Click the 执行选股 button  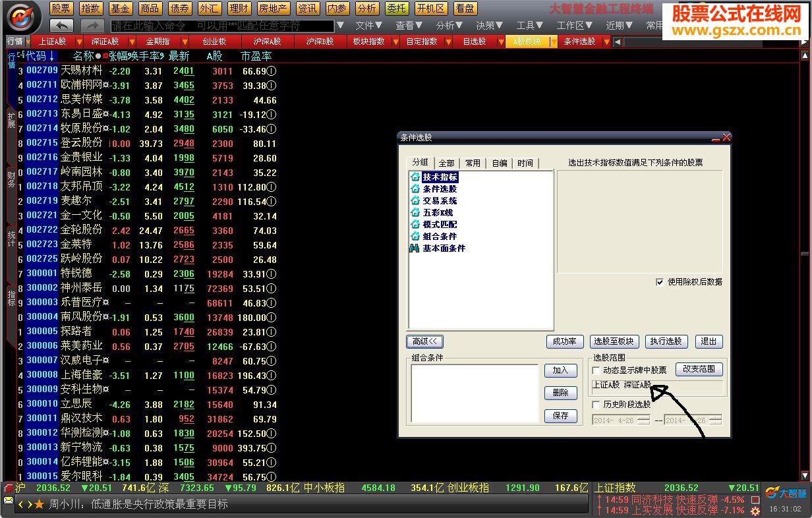pyautogui.click(x=666, y=341)
